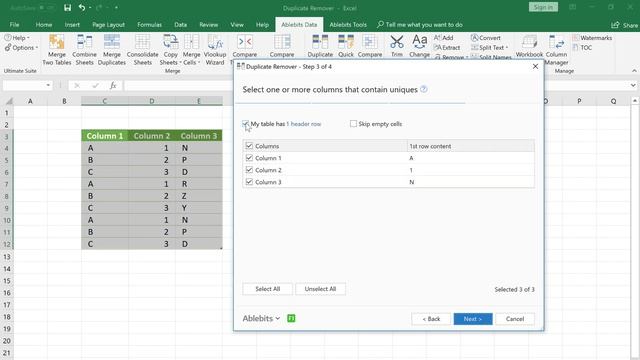The height and width of the screenshot is (360, 640).
Task: Click the Share icon
Action: point(616,25)
